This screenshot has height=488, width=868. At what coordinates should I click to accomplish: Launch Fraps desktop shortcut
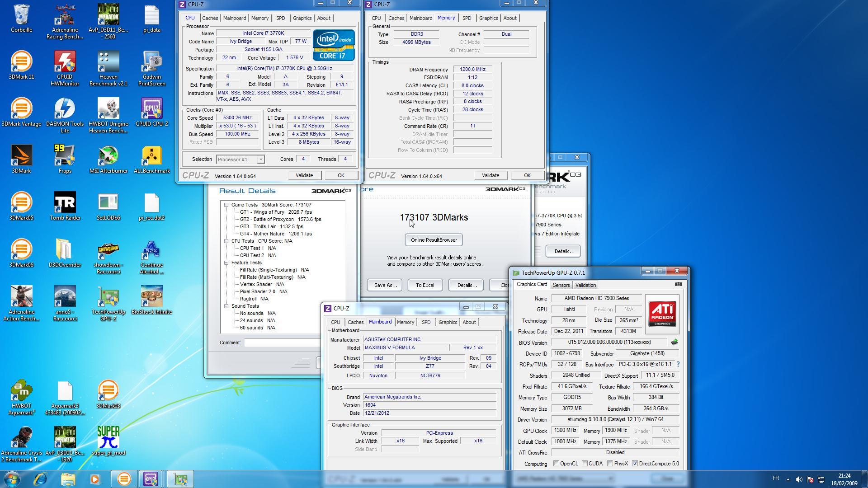pyautogui.click(x=65, y=159)
